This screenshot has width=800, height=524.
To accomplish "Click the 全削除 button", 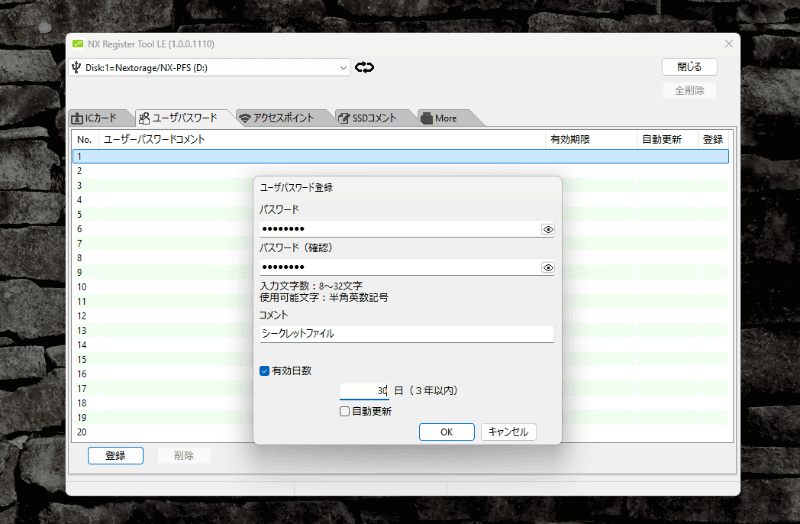I will (689, 91).
